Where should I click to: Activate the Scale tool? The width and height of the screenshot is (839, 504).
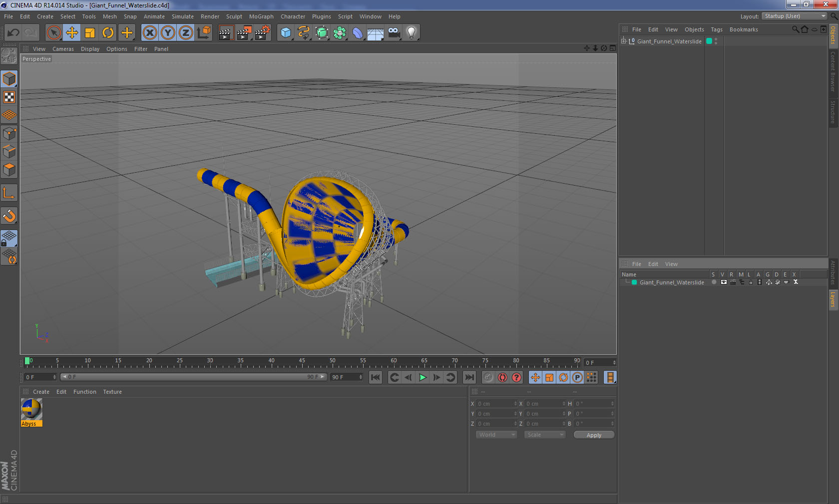(x=90, y=33)
